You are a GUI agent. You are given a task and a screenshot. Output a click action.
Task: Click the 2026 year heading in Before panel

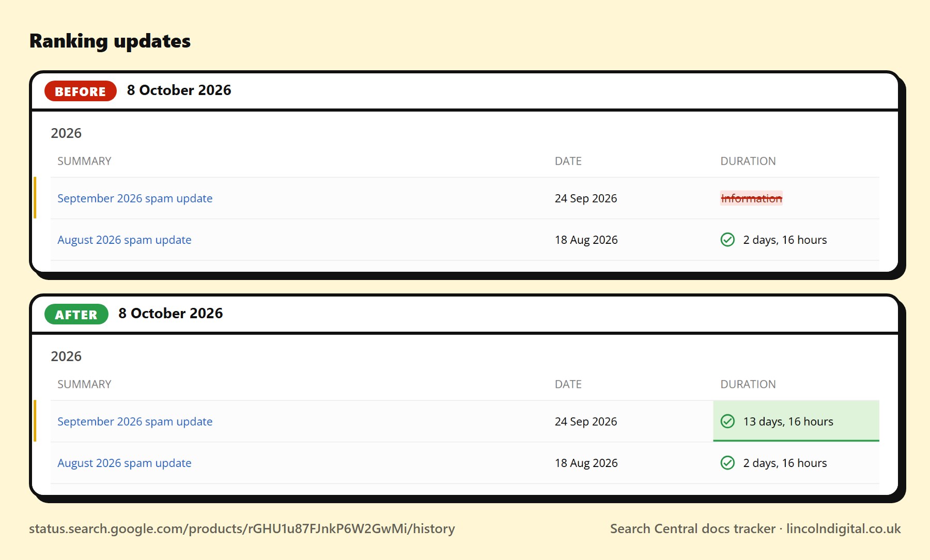point(66,133)
